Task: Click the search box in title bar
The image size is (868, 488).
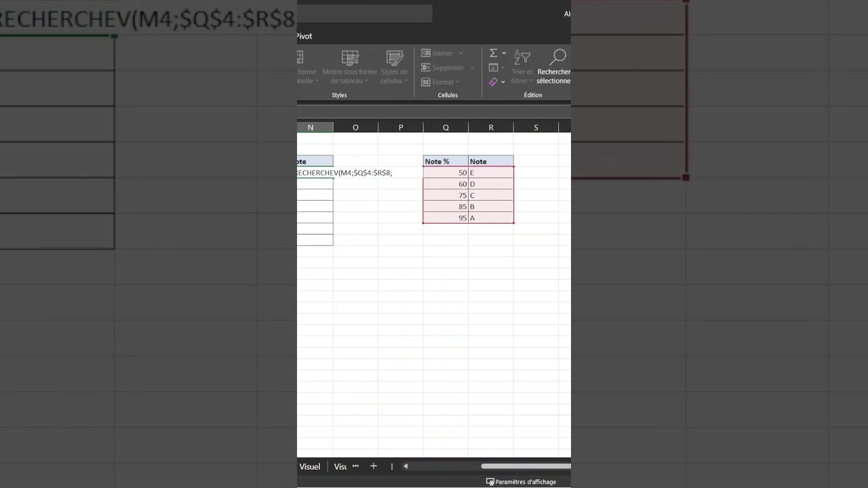Action: tap(364, 14)
